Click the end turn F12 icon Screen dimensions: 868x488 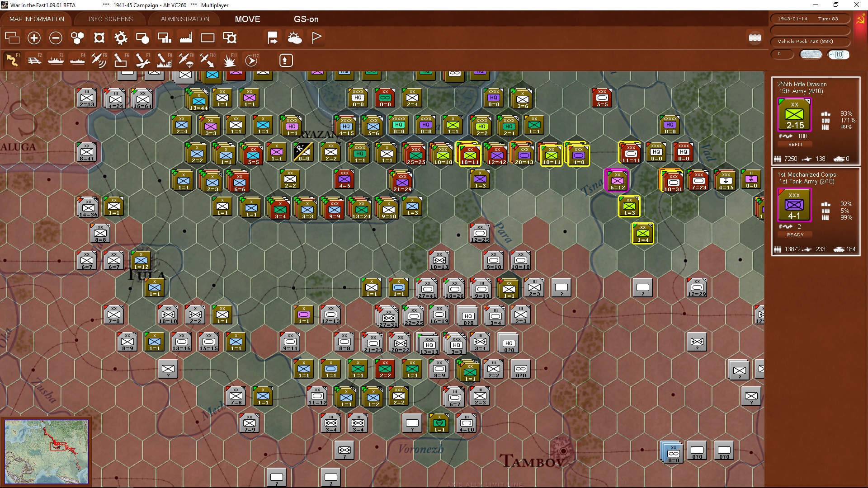tap(251, 60)
